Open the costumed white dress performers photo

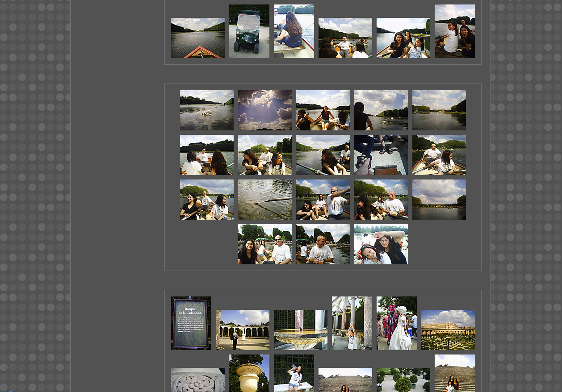(x=396, y=323)
